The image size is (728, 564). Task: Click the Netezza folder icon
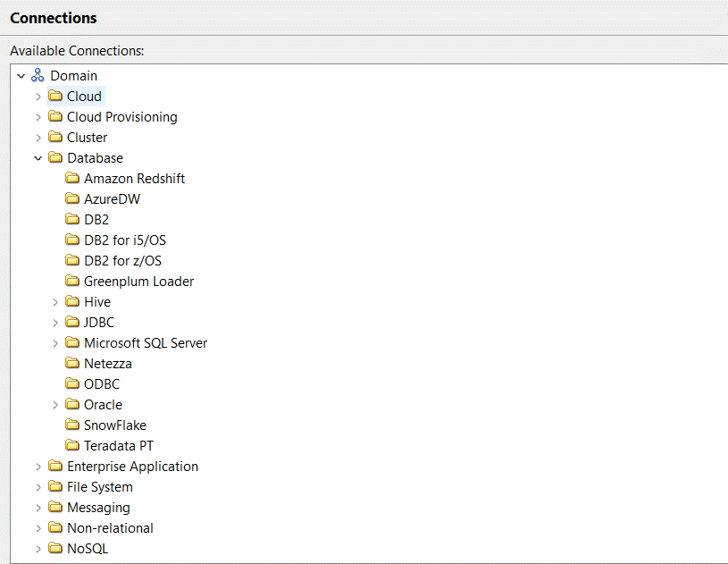(x=72, y=364)
